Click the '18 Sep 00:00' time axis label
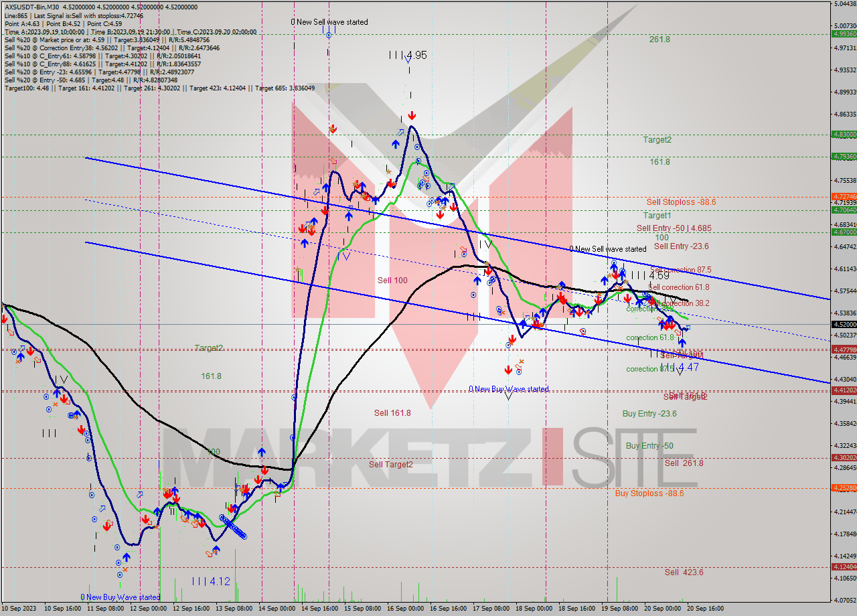Viewport: 857px width, 616px height. pyautogui.click(x=534, y=609)
